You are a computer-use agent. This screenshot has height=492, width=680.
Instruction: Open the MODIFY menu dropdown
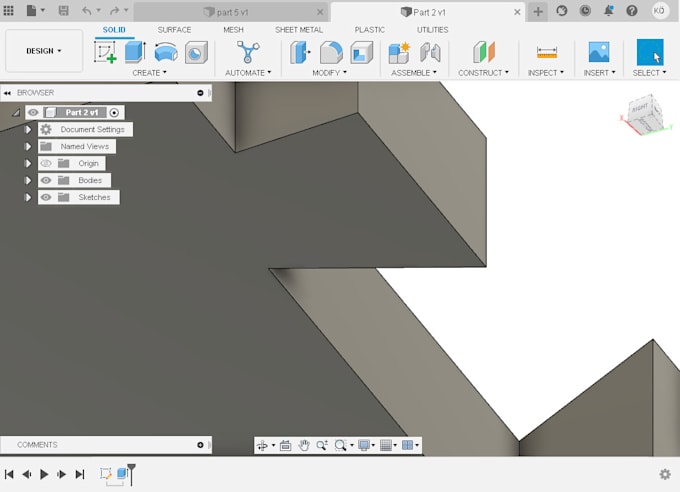point(329,73)
